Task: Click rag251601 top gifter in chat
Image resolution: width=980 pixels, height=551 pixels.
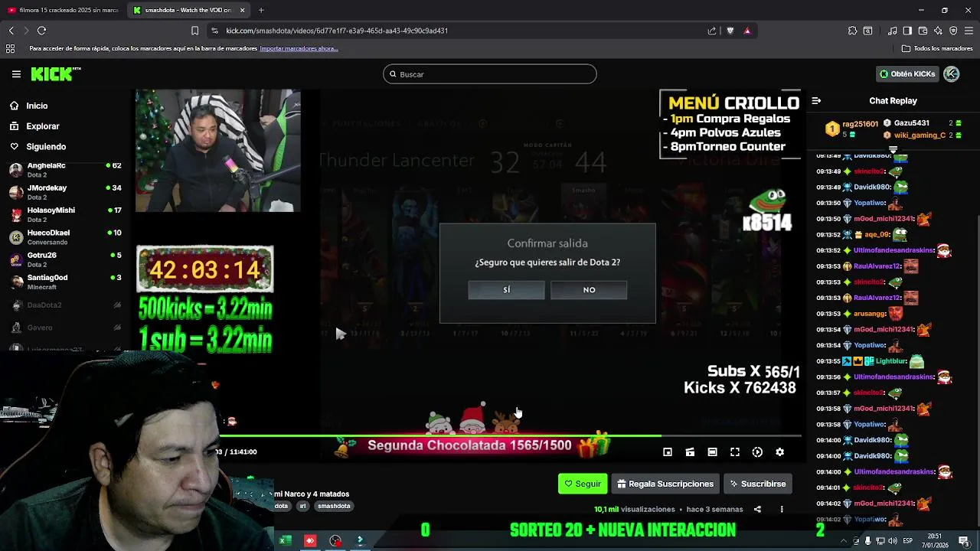Action: tap(859, 123)
